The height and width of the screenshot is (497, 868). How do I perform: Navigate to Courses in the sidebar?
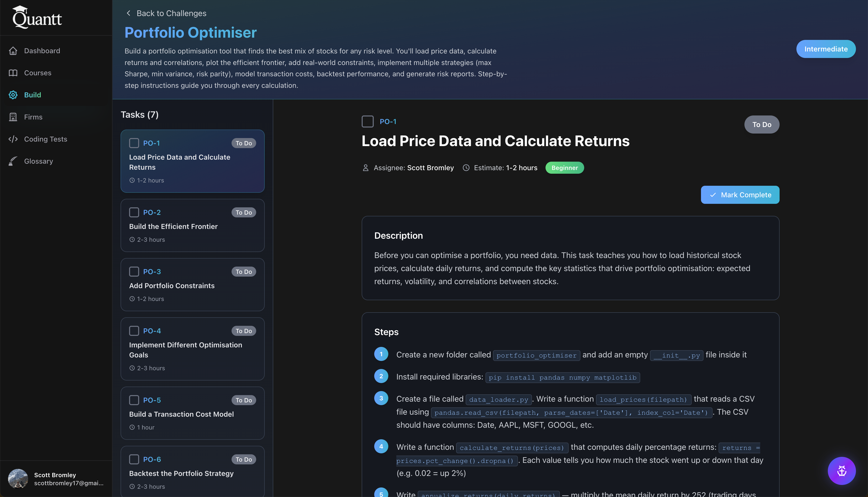point(38,73)
